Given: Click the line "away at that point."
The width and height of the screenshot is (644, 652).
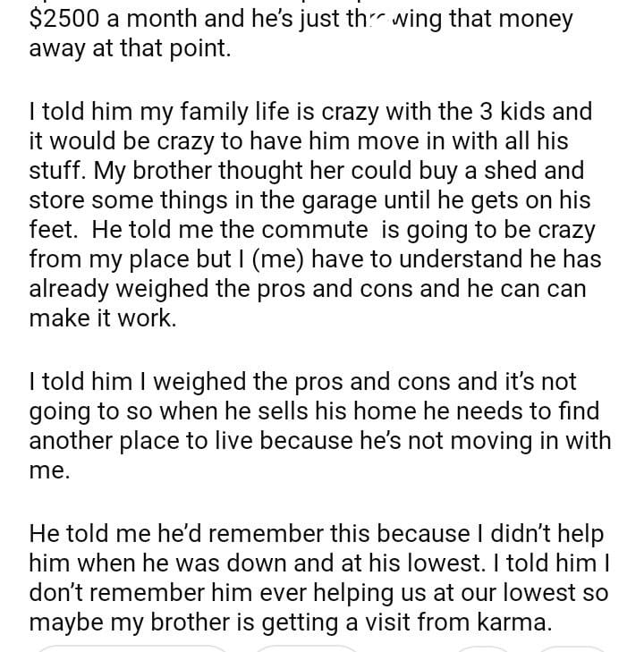Looking at the screenshot, I should click(130, 49).
